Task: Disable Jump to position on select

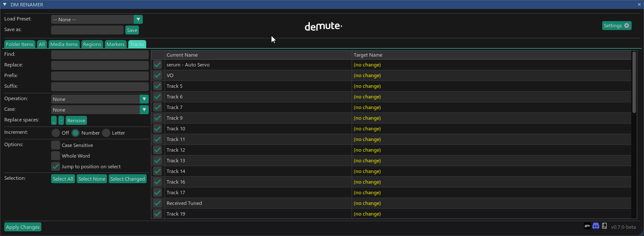Action: [x=55, y=167]
